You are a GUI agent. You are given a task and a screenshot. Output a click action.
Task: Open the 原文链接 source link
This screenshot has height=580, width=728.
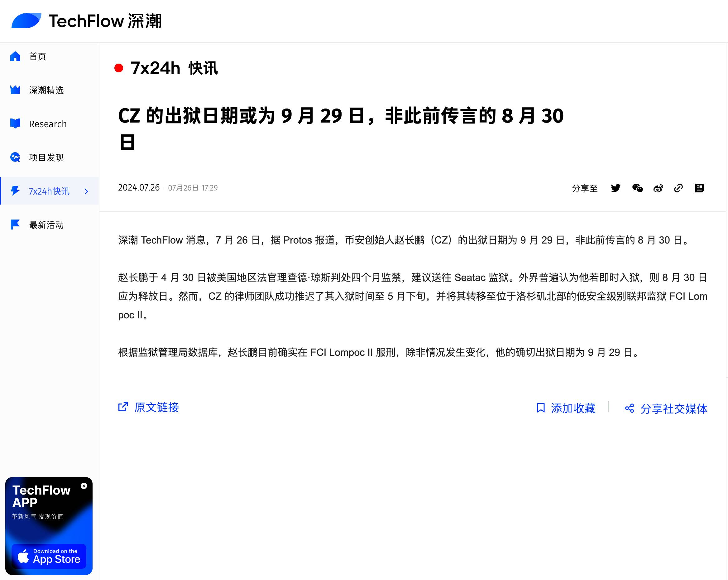pos(148,407)
